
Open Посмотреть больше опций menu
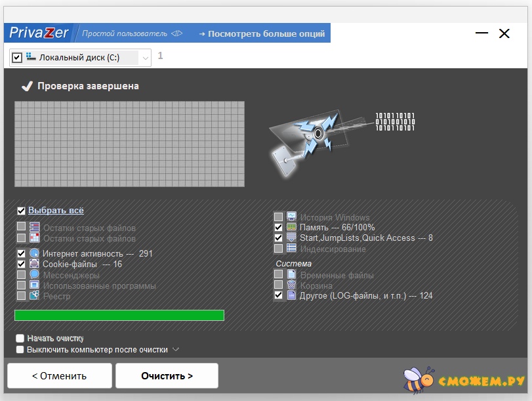click(261, 33)
